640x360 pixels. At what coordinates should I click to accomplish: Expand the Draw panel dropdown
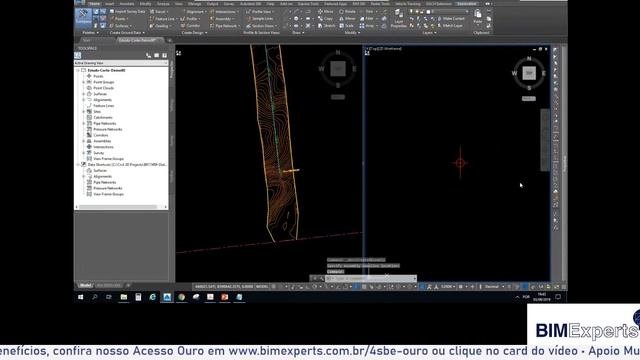click(298, 33)
